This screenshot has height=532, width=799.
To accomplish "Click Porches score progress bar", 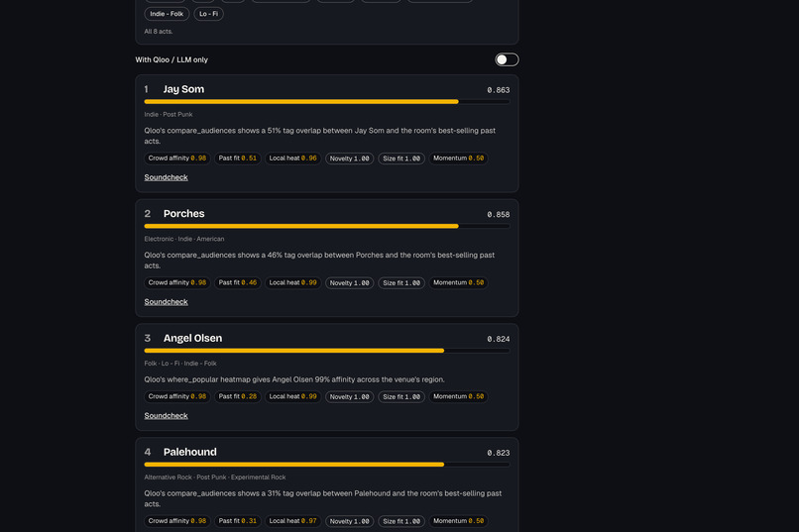I will (x=326, y=226).
